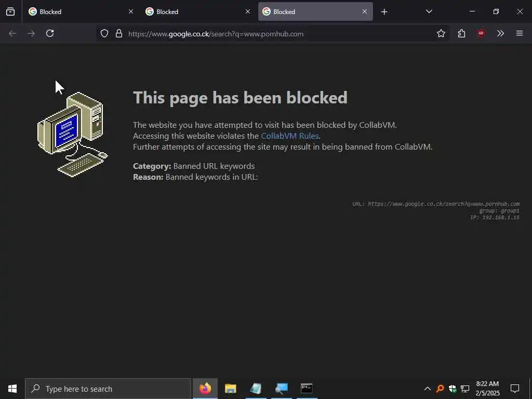
Task: Open the CollabVM Rules link
Action: (x=290, y=136)
